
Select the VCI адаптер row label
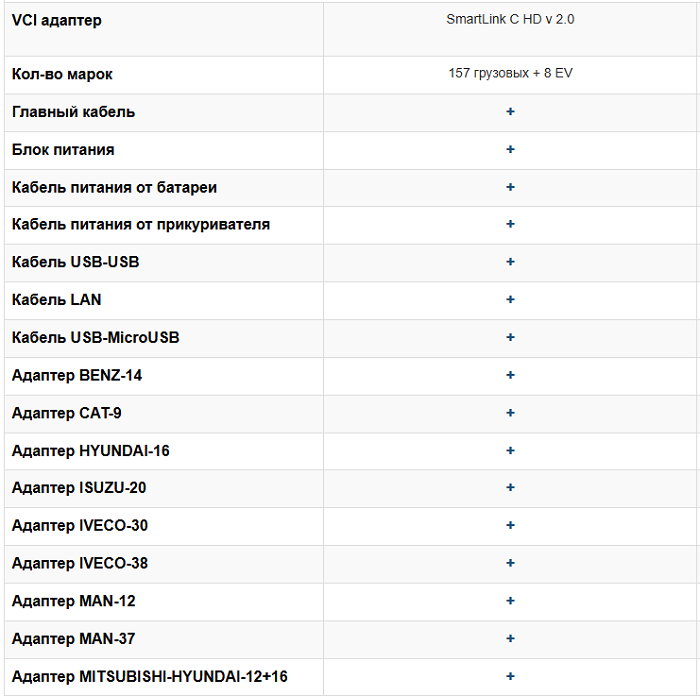(56, 20)
